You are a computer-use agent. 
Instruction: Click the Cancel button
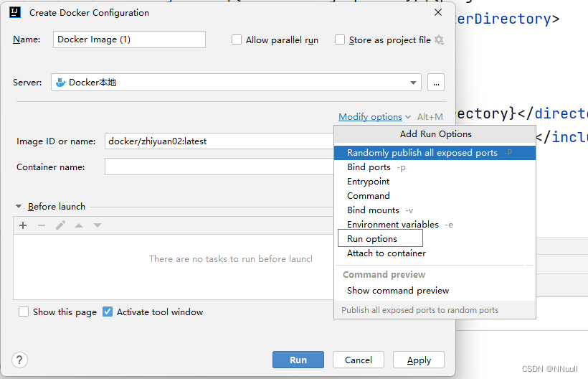click(359, 360)
